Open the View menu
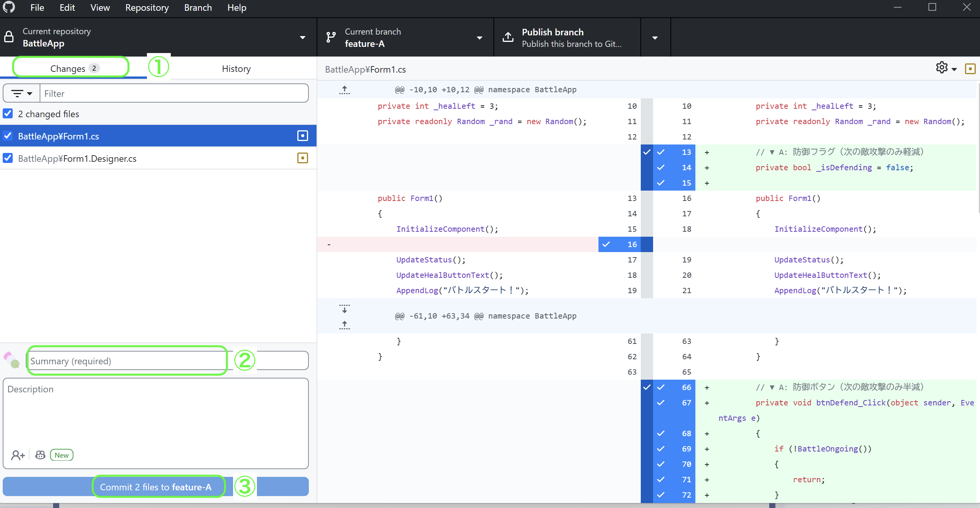The height and width of the screenshot is (508, 980). pos(100,8)
